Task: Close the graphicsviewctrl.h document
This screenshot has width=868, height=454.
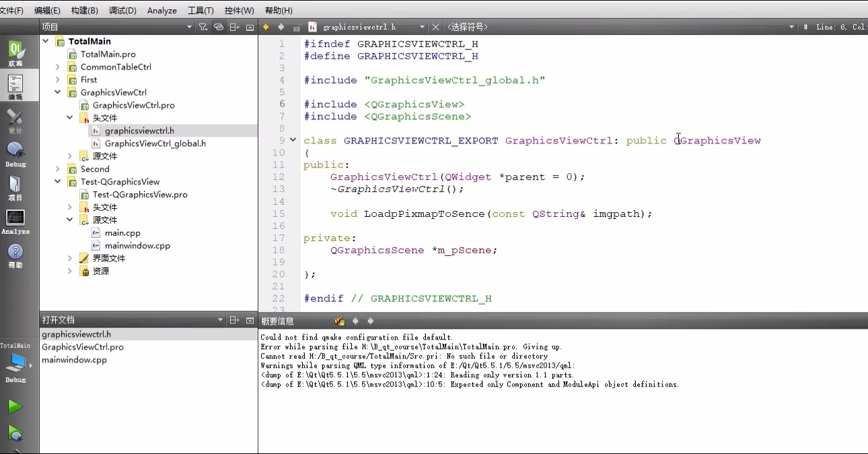Action: (x=435, y=27)
